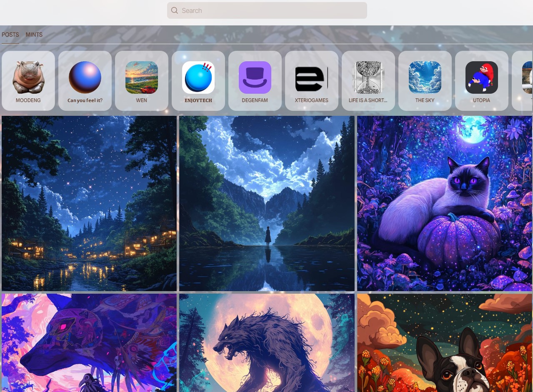This screenshot has height=392, width=533.
Task: Open THE SKY clouds icon
Action: [425, 77]
